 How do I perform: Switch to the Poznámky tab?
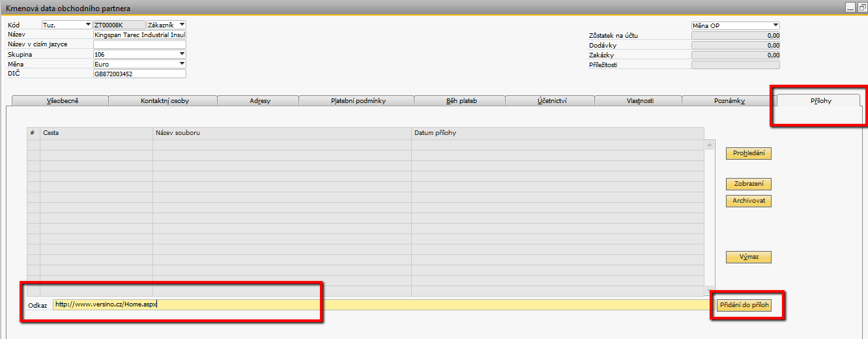tap(729, 101)
